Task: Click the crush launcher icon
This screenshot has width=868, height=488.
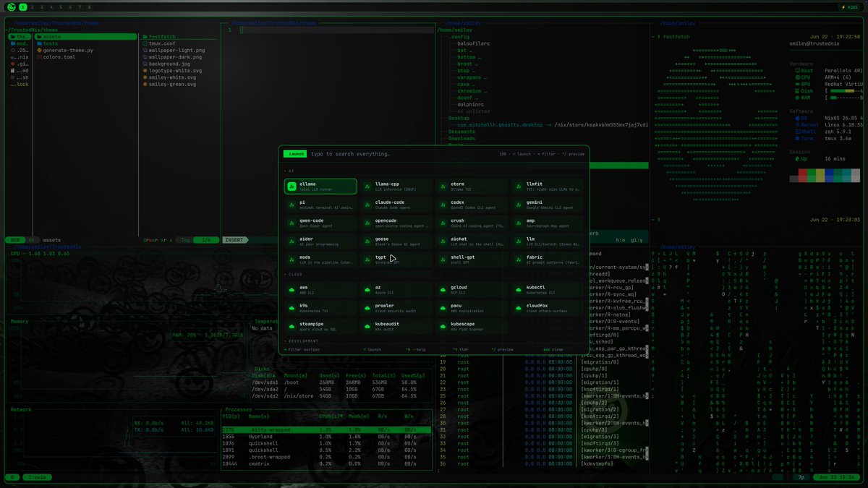Action: pyautogui.click(x=443, y=223)
